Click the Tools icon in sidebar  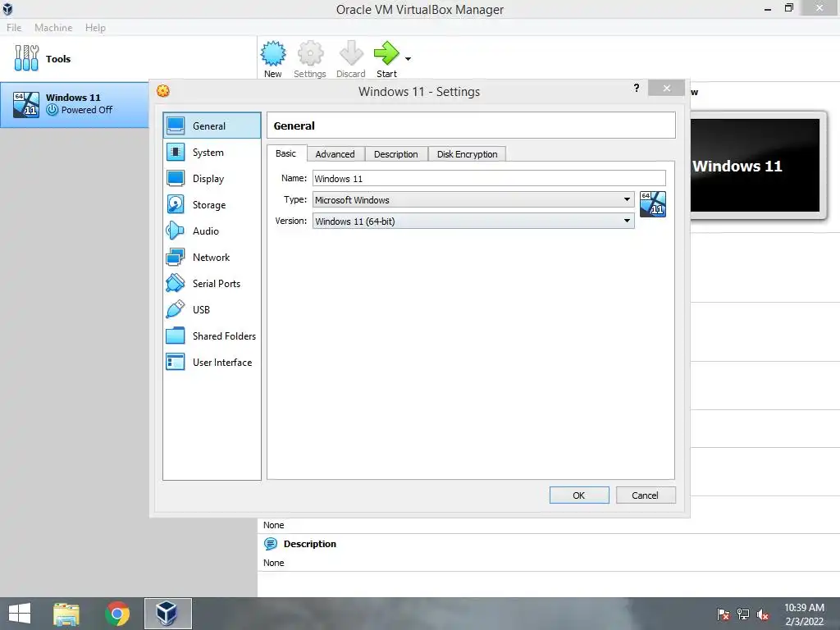coord(26,58)
